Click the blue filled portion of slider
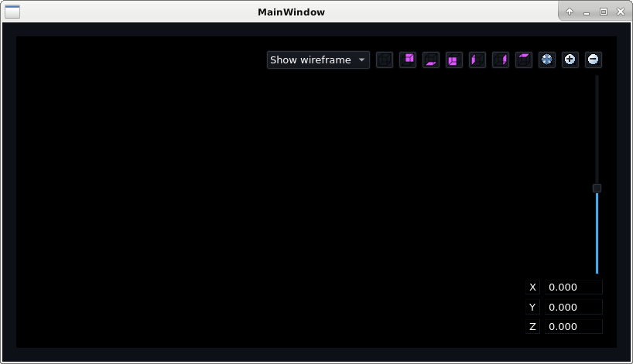 597,233
